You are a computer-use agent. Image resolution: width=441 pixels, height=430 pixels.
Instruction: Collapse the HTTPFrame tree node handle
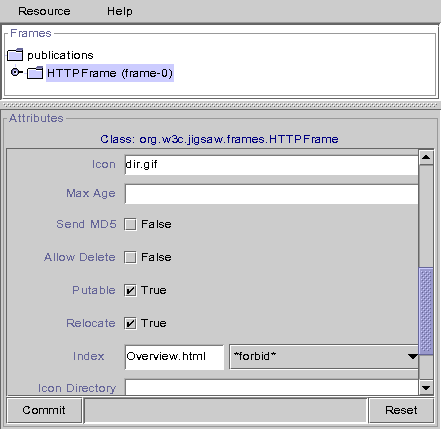tap(15, 72)
